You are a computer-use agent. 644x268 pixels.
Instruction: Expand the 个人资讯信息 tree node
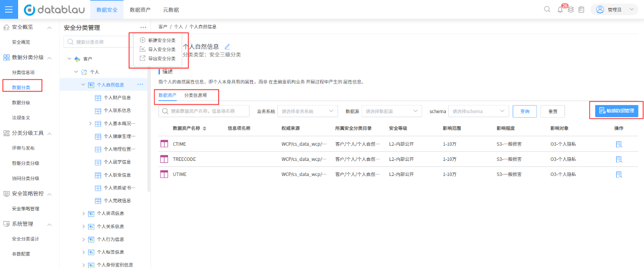point(84,213)
